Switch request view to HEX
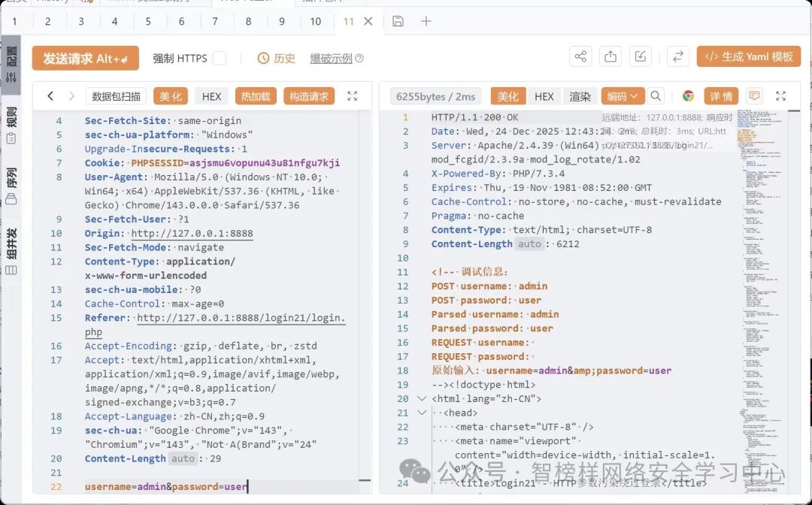The width and height of the screenshot is (812, 505). coord(211,96)
